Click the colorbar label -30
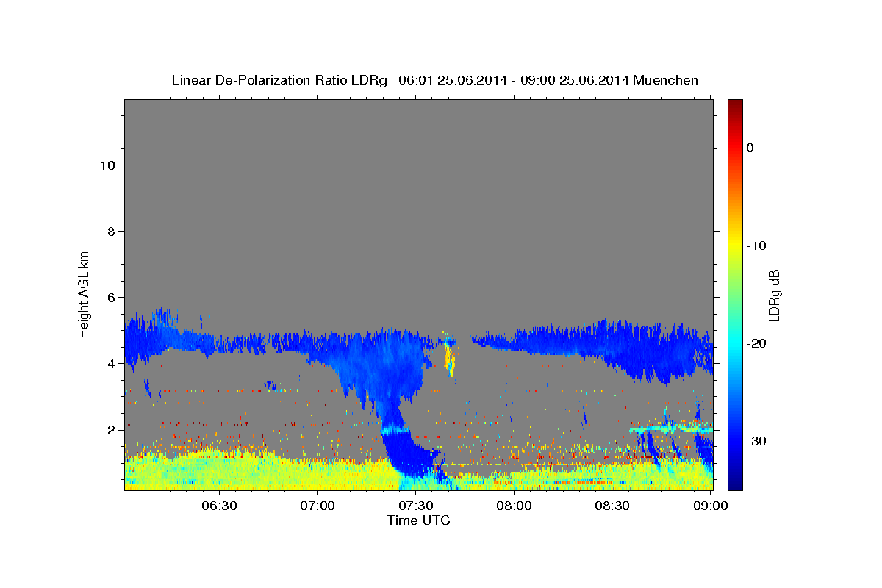The height and width of the screenshot is (588, 882). click(757, 441)
